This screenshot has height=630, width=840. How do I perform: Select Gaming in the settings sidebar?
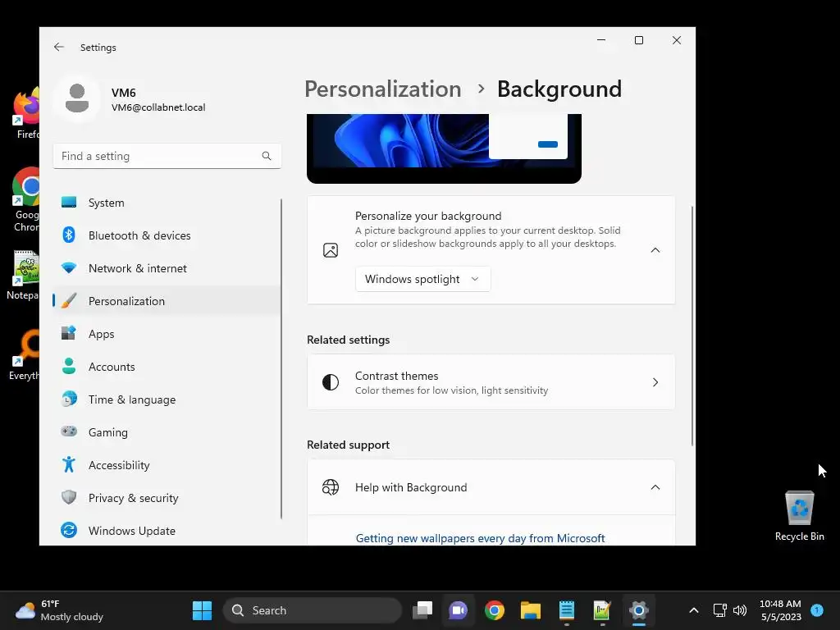167,431
